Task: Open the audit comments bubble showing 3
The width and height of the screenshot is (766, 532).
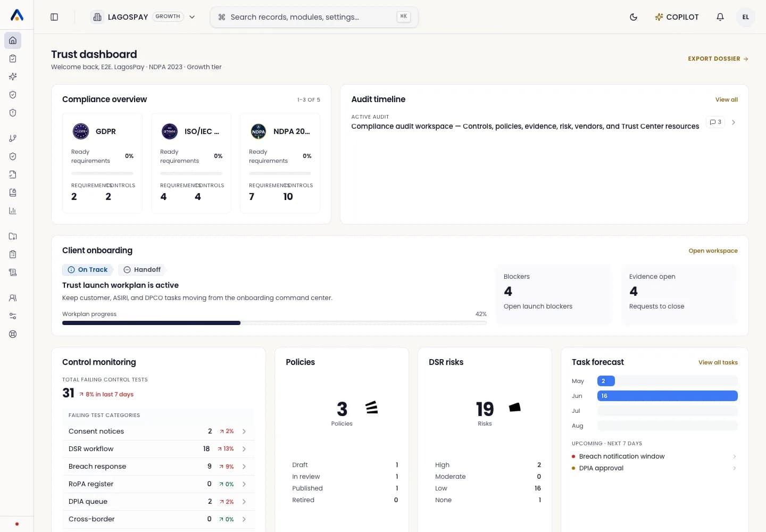Action: (x=715, y=122)
